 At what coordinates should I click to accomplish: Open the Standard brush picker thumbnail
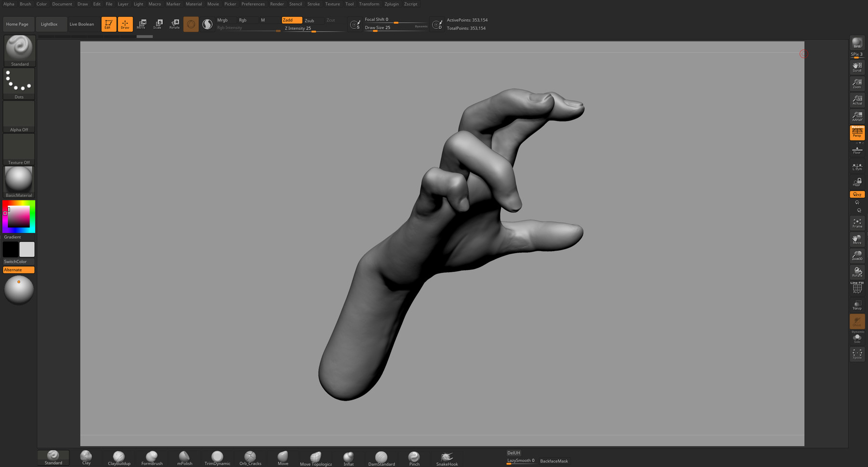(x=19, y=50)
